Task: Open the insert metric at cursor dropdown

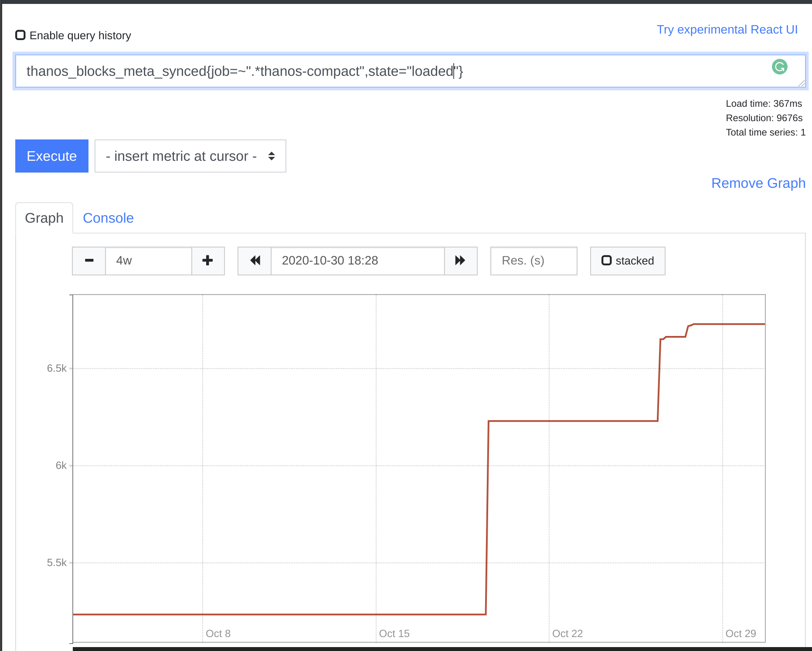Action: (x=190, y=156)
